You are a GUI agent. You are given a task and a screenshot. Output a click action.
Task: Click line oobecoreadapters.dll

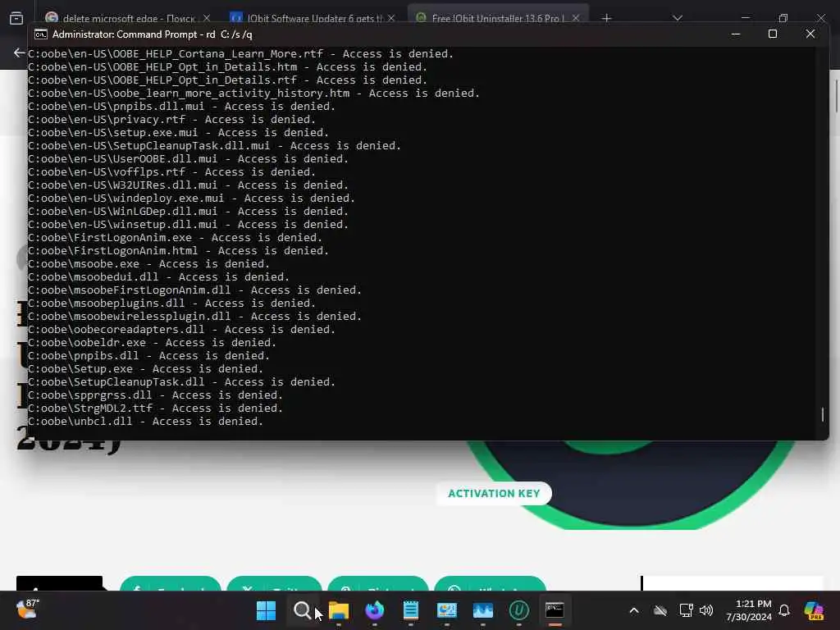click(181, 330)
